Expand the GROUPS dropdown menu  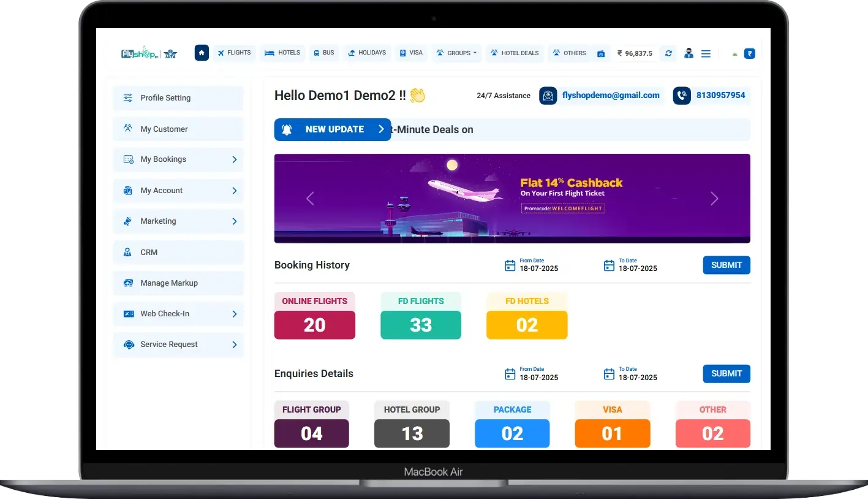point(456,53)
